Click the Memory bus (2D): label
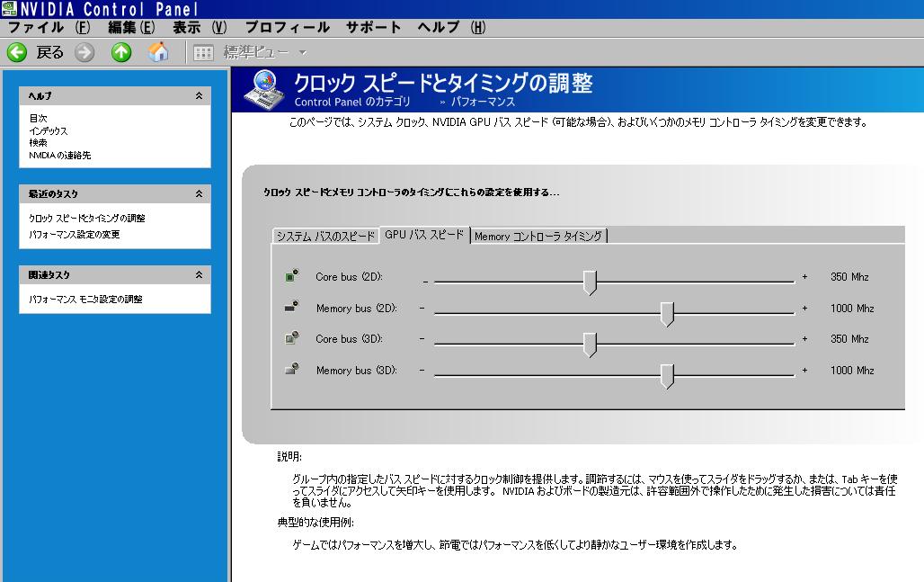924x582 pixels. (x=357, y=308)
